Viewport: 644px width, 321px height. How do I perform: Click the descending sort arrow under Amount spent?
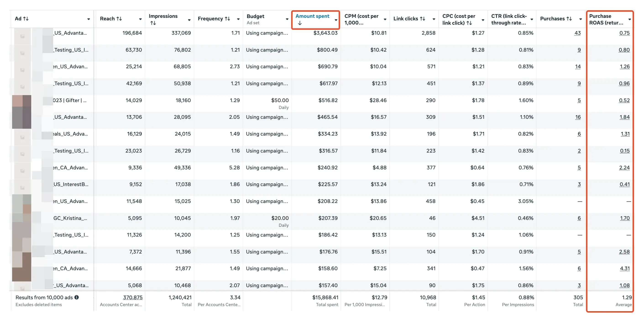(300, 23)
